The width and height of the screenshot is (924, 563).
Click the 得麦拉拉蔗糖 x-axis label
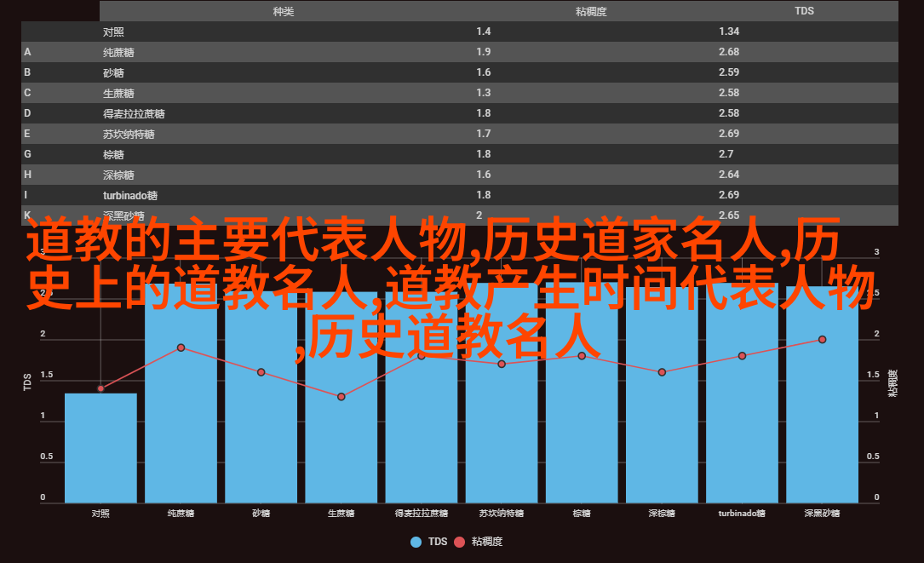[x=422, y=514]
